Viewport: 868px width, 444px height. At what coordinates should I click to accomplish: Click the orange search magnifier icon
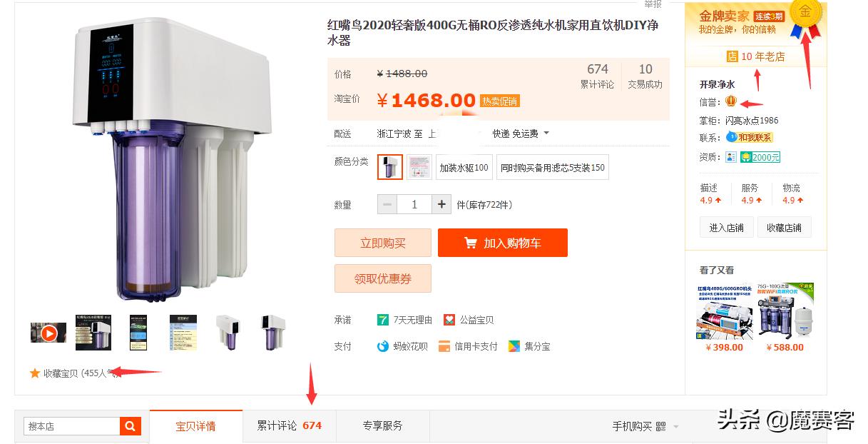point(130,426)
